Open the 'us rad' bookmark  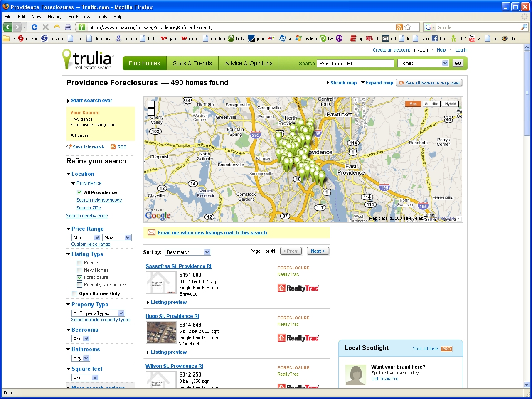pyautogui.click(x=28, y=38)
